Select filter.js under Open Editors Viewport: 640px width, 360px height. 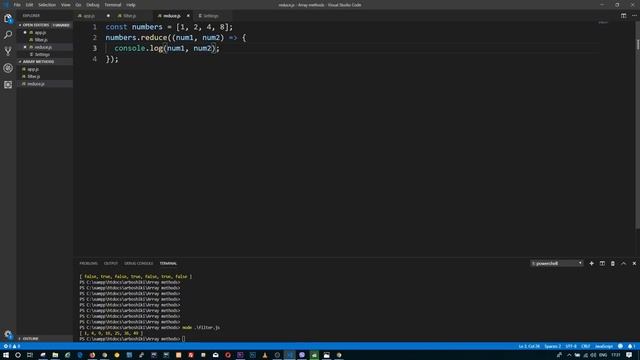point(45,40)
